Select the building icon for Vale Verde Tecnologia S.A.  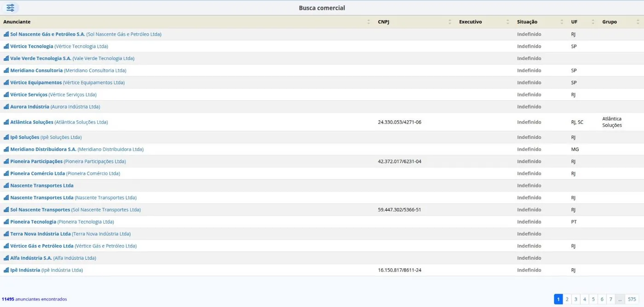point(6,58)
